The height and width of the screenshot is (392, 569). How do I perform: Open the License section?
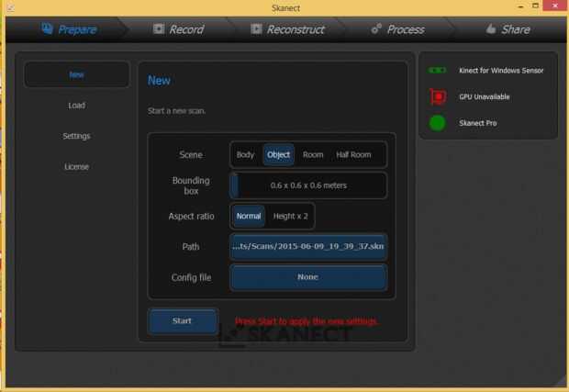76,167
